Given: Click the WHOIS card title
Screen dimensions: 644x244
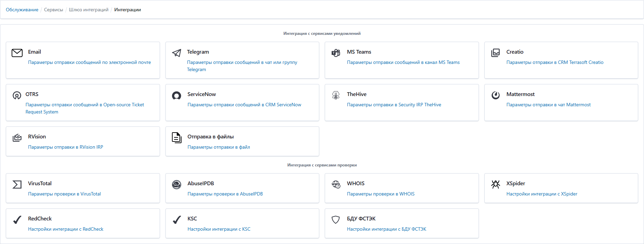Looking at the screenshot, I should [355, 183].
